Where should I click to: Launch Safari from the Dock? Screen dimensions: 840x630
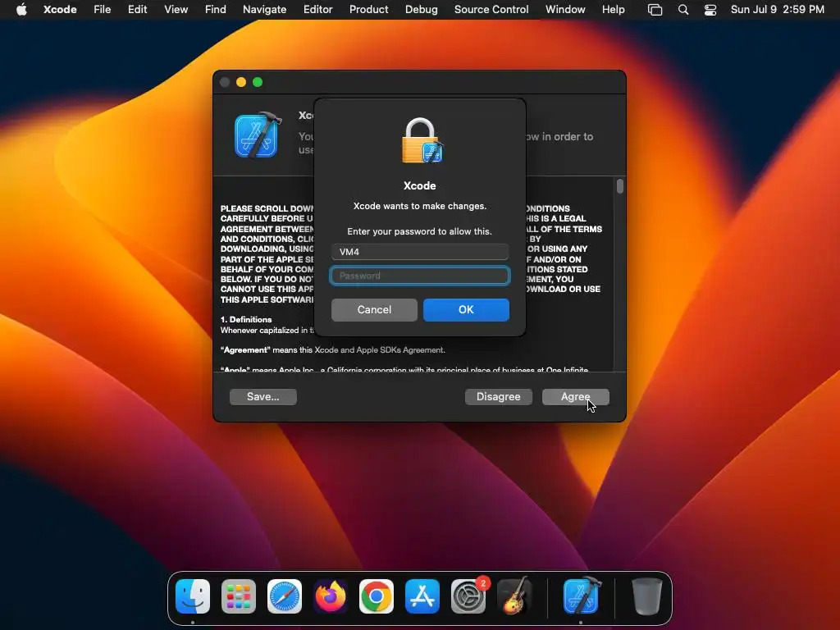pos(285,596)
